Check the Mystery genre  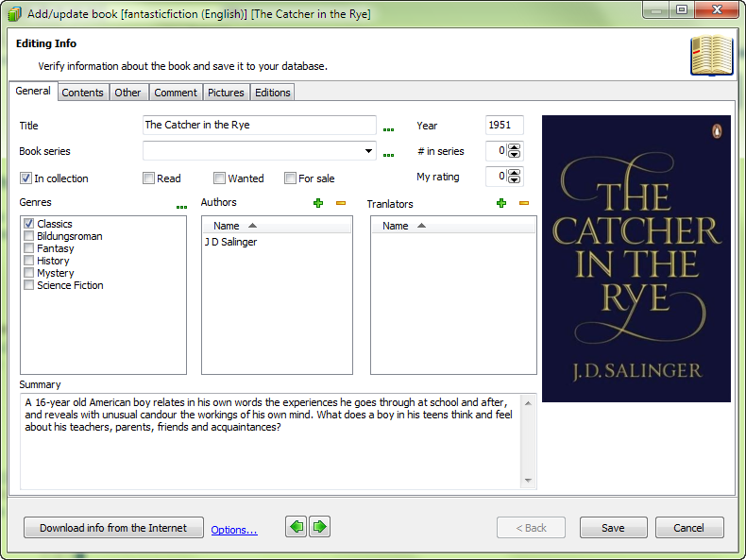tap(29, 273)
